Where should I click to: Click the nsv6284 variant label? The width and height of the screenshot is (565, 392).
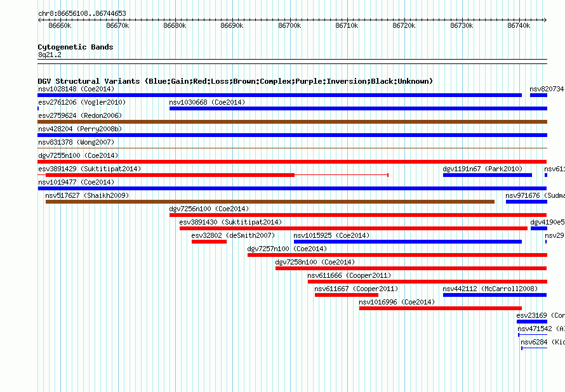pyautogui.click(x=534, y=342)
